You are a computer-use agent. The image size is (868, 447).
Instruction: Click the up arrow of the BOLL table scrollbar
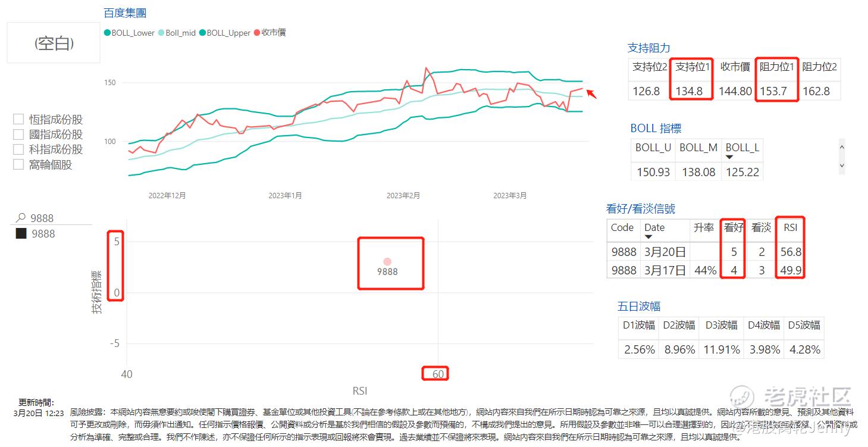842,146
